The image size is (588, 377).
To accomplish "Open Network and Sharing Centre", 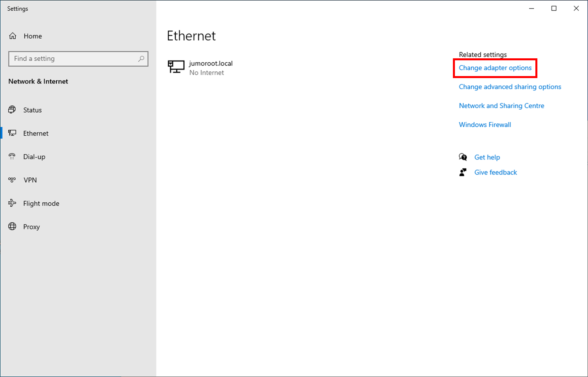I will point(502,106).
